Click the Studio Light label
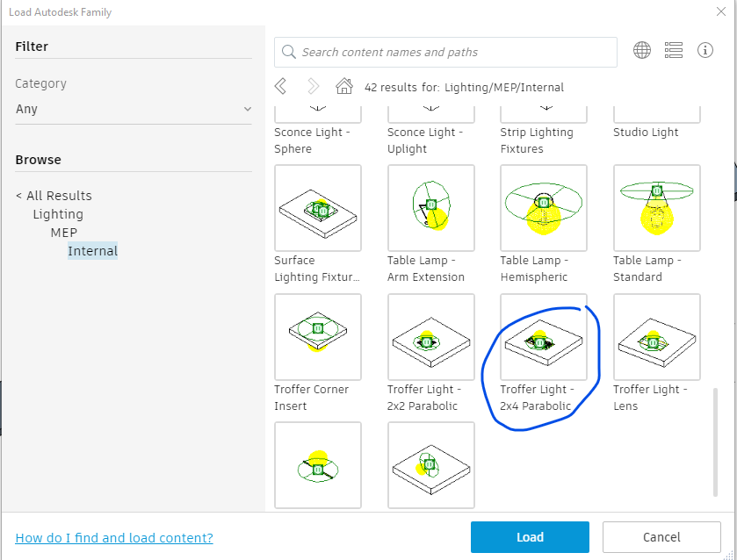Screen dimensions: 737x560 click(646, 132)
